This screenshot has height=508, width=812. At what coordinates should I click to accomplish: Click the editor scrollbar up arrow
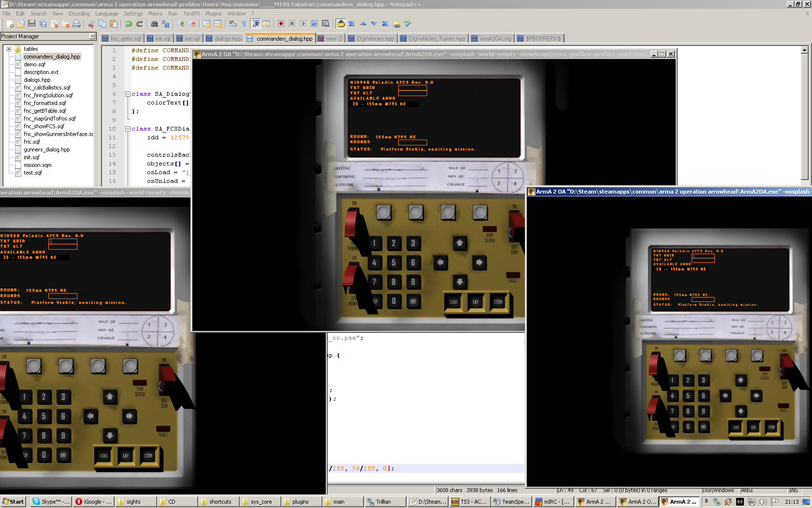804,50
